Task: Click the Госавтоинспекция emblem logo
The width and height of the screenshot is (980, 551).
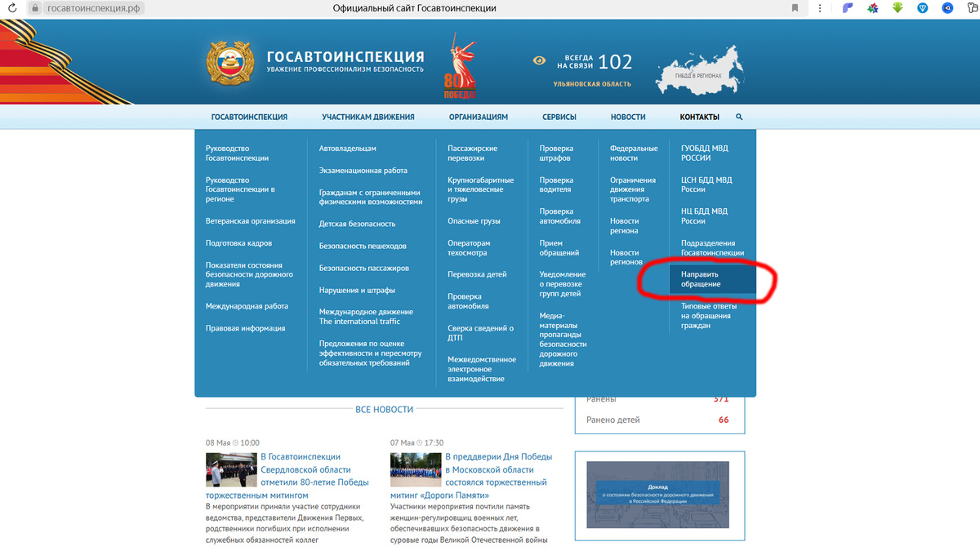Action: (230, 62)
